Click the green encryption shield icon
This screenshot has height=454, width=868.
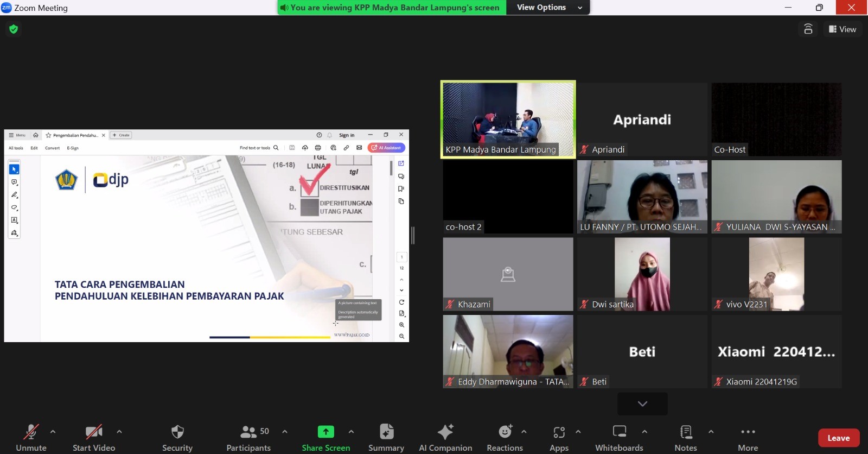(x=14, y=29)
